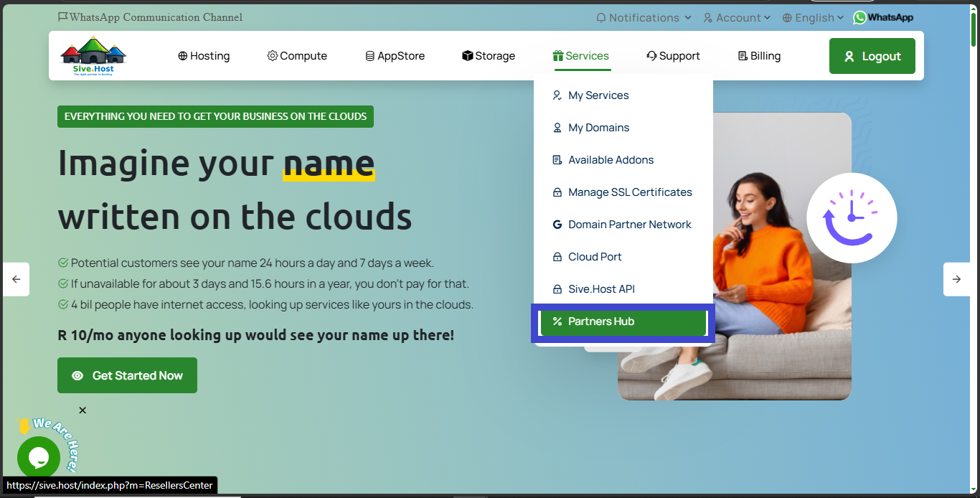Click the Sive.Host logo
980x498 pixels.
click(93, 56)
